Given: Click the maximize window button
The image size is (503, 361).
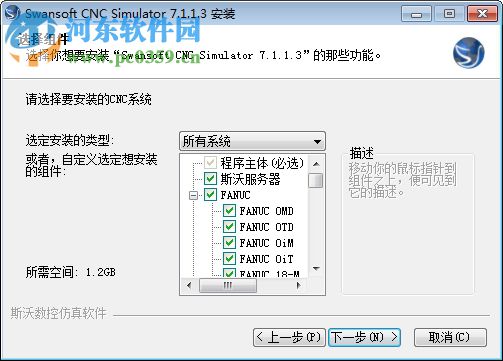Looking at the screenshot, I should click(x=449, y=14).
